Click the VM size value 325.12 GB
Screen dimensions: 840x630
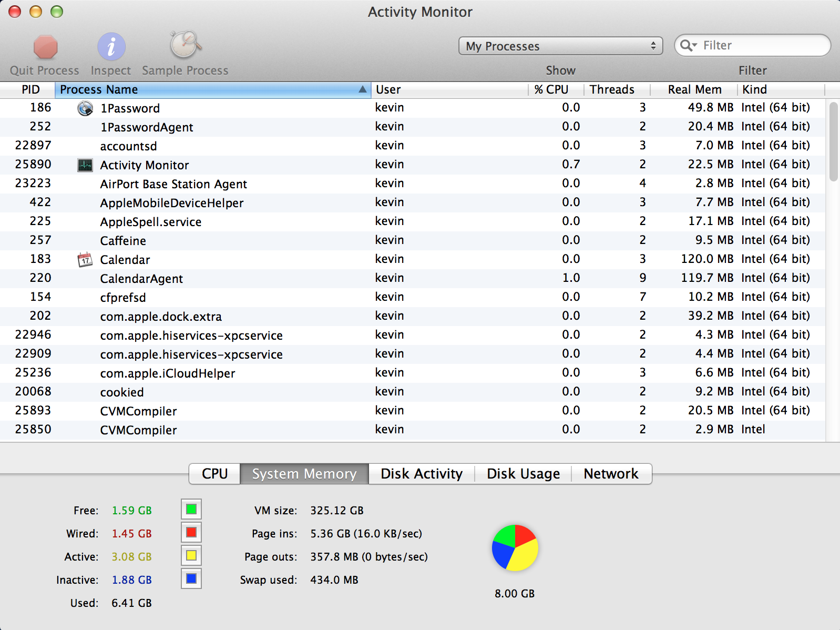tap(337, 511)
